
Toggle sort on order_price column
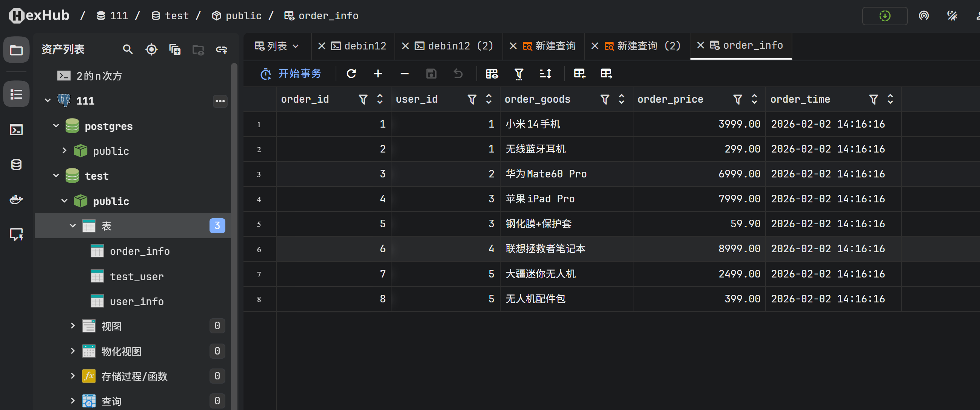(x=754, y=99)
